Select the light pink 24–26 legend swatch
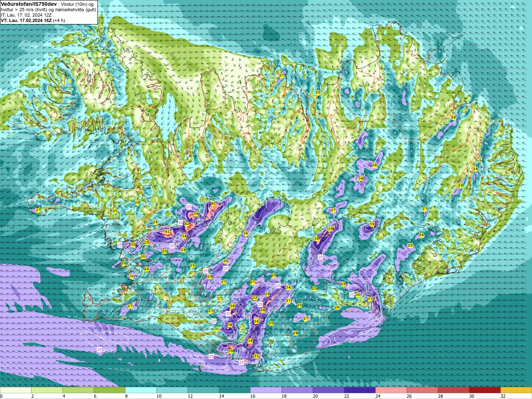The height and width of the screenshot is (399, 532). pyautogui.click(x=391, y=390)
